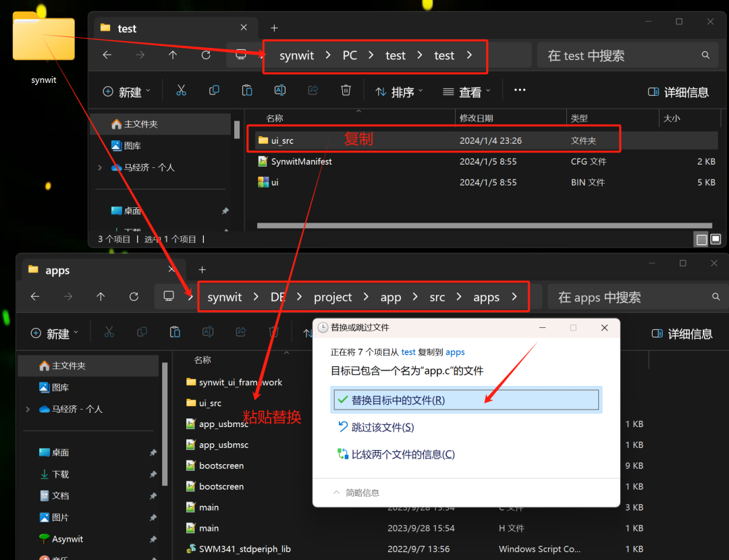Open the 查看 view dropdown in test window

pyautogui.click(x=467, y=92)
